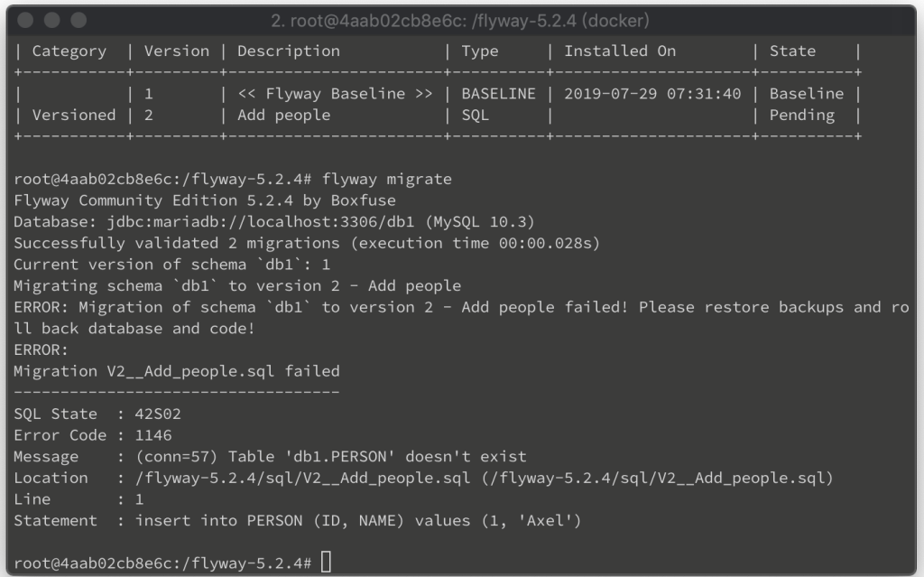
Task: Click the 2019-07-29 07:31:40 timestamp
Action: tap(652, 94)
